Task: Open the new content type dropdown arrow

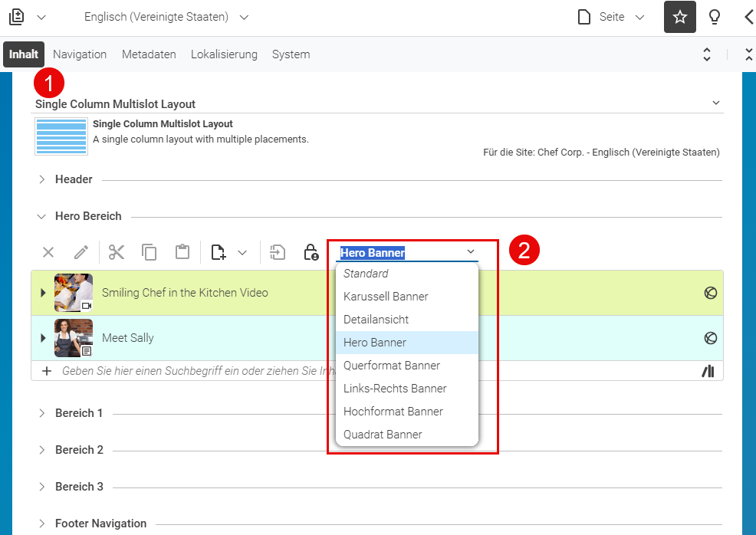Action: point(242,253)
